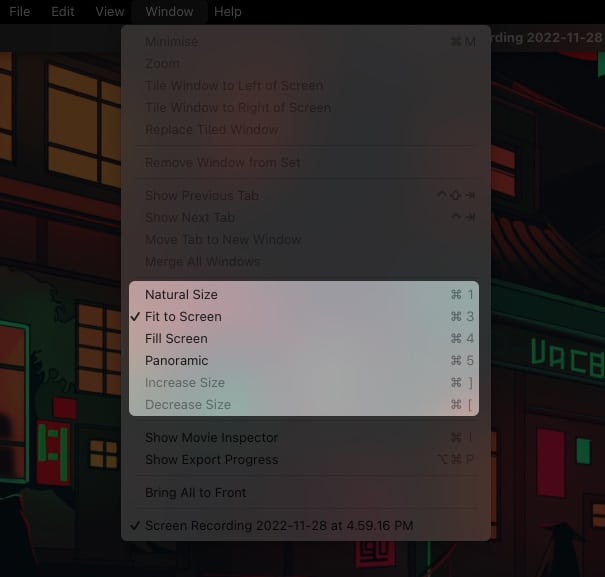This screenshot has height=577, width=605.
Task: Click Increase Size menu entry
Action: pos(304,382)
